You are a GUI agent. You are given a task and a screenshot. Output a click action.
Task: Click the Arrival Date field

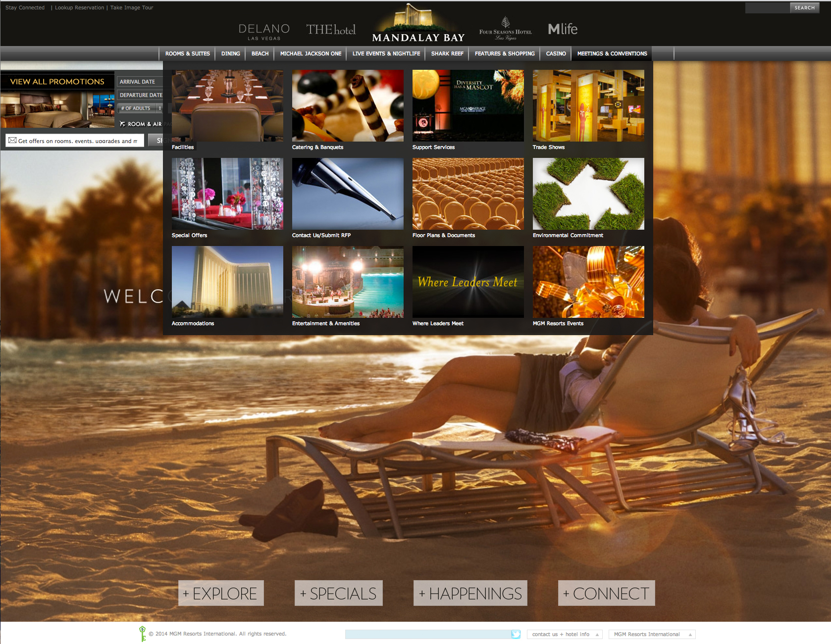(140, 82)
